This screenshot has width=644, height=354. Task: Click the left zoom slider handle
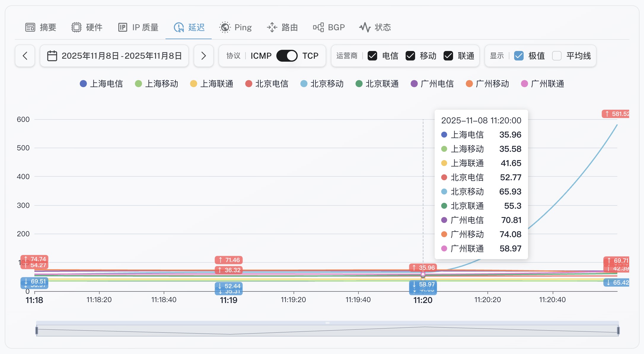[37, 330]
